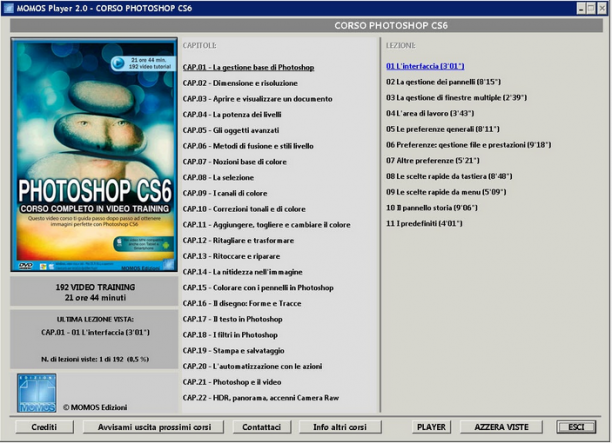This screenshot has height=443, width=612.
Task: Click the last viewed lesson text CAP.01 - 01 L'interfaccia
Action: click(x=95, y=333)
